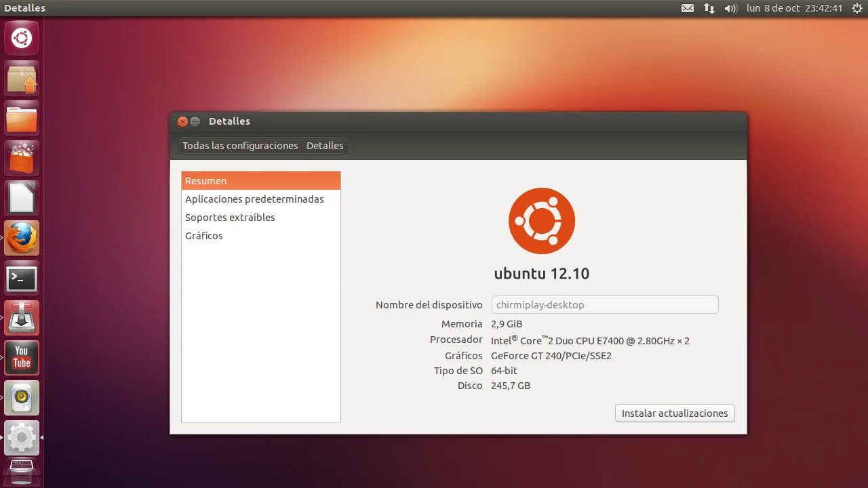Open the sound volume indicator
The height and width of the screenshot is (488, 868).
[x=730, y=8]
